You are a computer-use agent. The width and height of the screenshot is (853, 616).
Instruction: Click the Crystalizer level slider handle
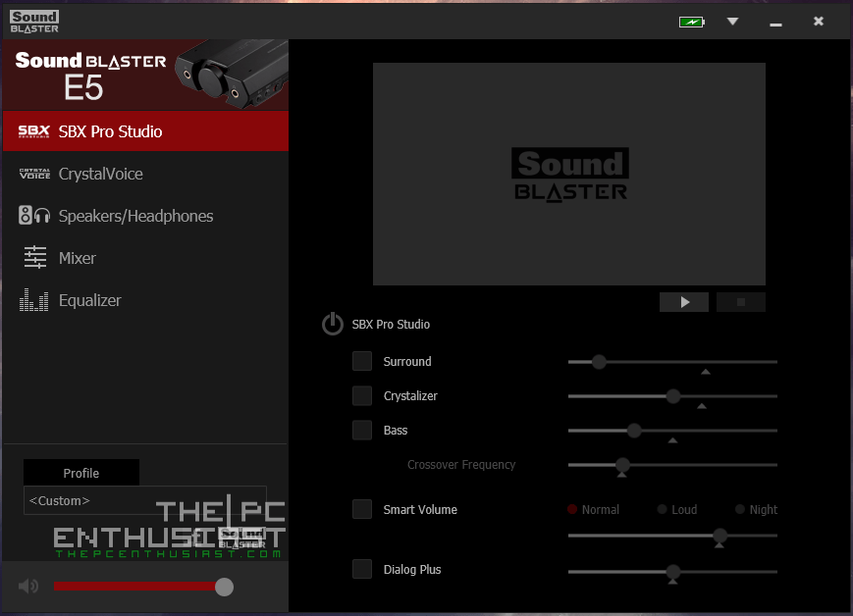pyautogui.click(x=673, y=396)
